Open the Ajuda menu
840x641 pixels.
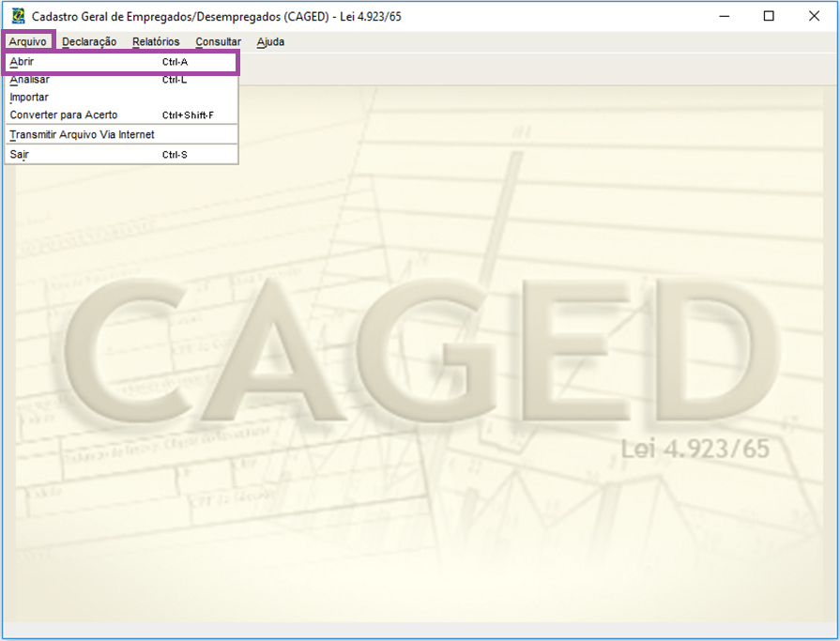270,42
